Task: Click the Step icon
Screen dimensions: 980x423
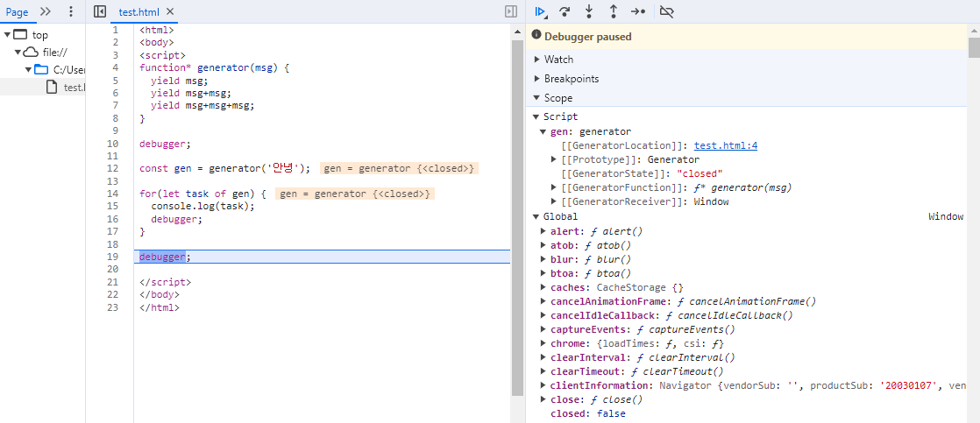Action: pos(638,11)
